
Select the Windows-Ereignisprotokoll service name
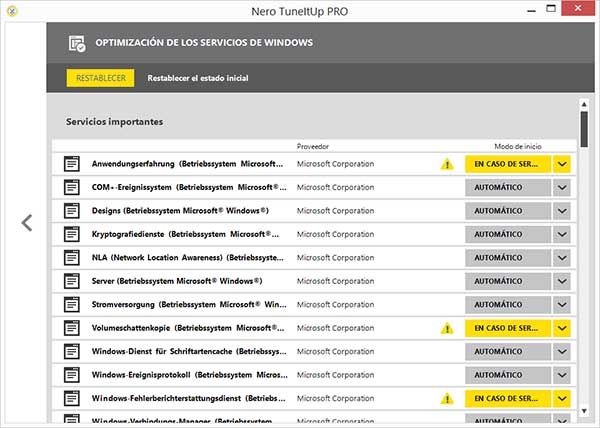click(x=190, y=375)
